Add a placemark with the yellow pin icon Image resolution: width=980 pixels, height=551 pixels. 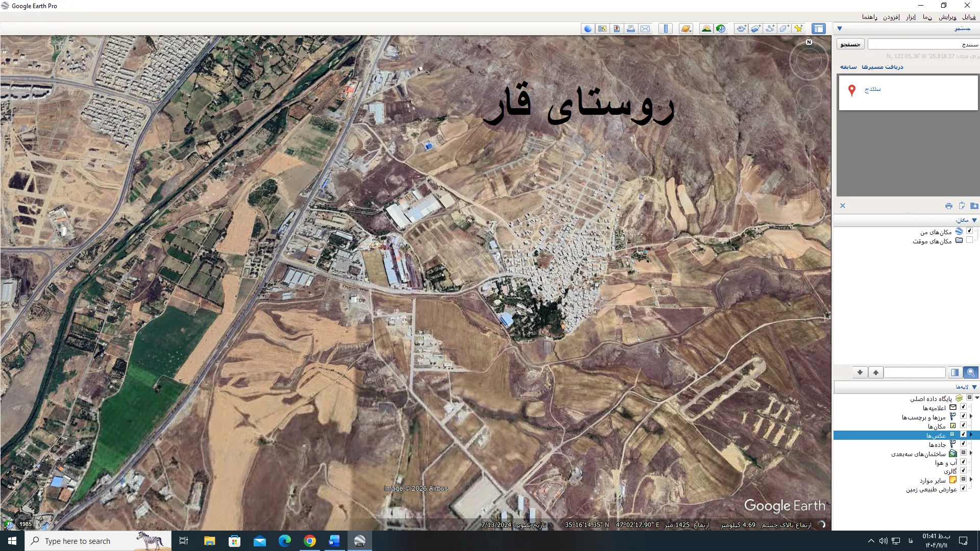[798, 29]
